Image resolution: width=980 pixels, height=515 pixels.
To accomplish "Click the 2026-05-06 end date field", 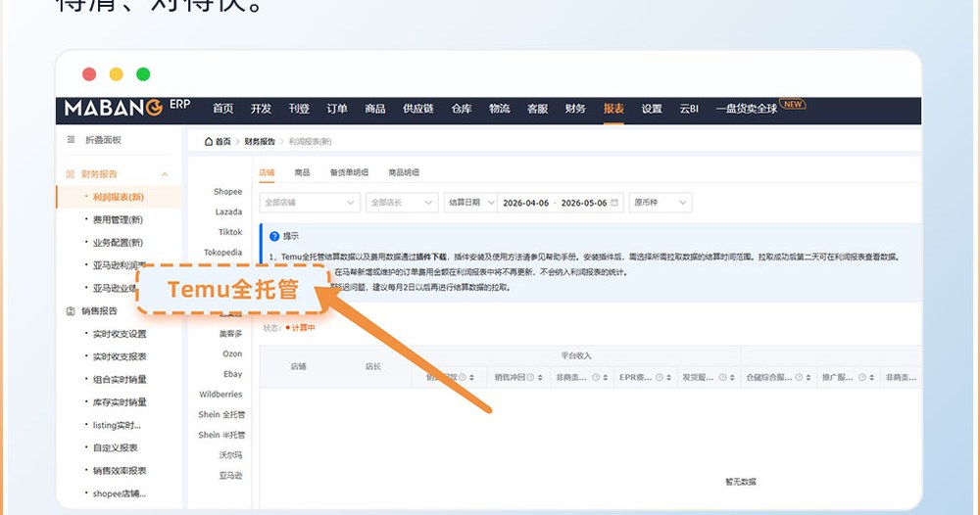I will [584, 203].
